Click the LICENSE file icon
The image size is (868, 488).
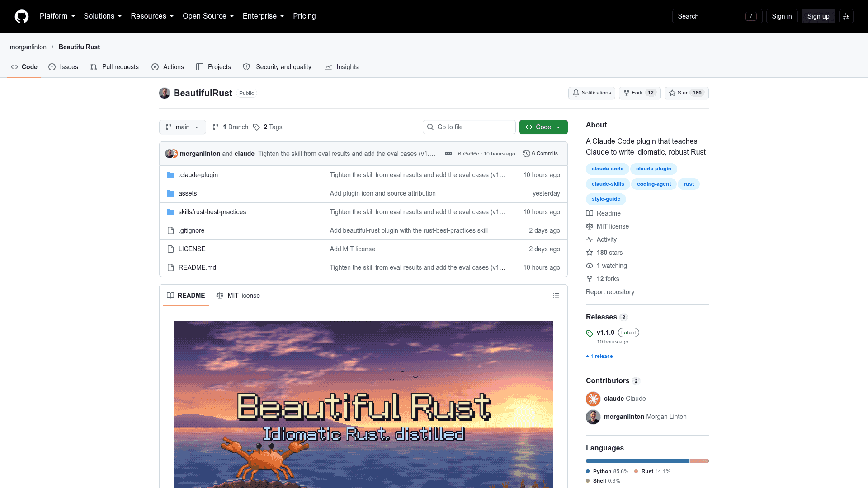170,249
